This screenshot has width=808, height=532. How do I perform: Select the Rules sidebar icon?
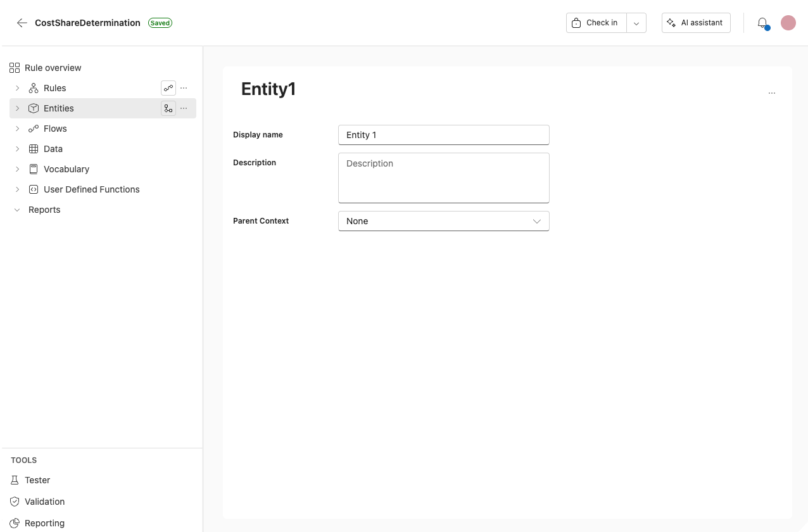point(34,88)
